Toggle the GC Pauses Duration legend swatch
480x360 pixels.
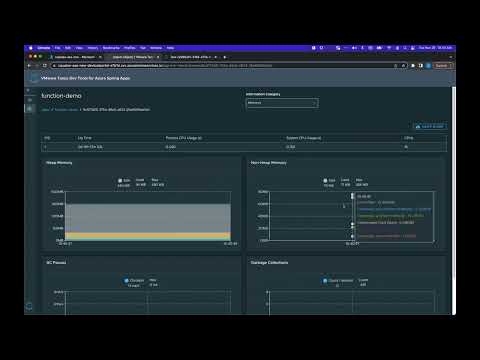pyautogui.click(x=126, y=281)
